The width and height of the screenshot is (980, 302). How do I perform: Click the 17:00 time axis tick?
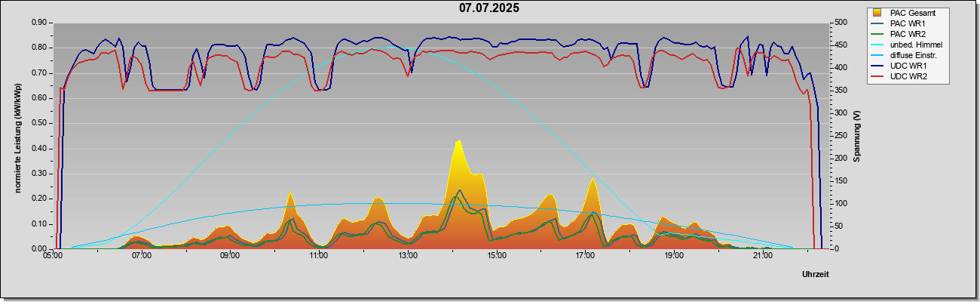[586, 257]
